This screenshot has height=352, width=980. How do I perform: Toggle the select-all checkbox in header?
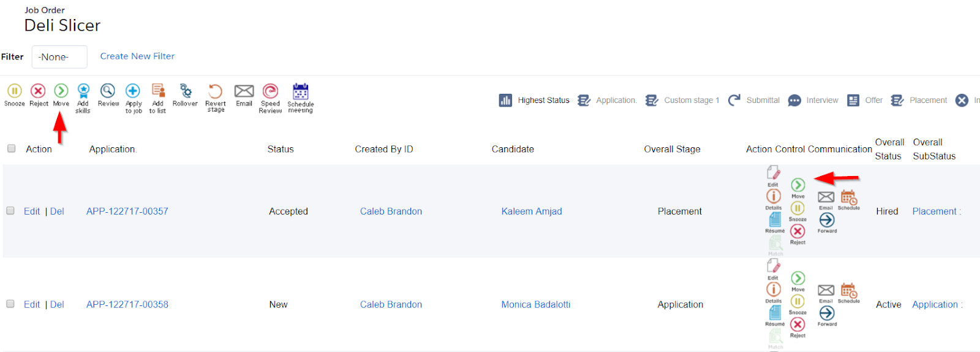tap(11, 148)
